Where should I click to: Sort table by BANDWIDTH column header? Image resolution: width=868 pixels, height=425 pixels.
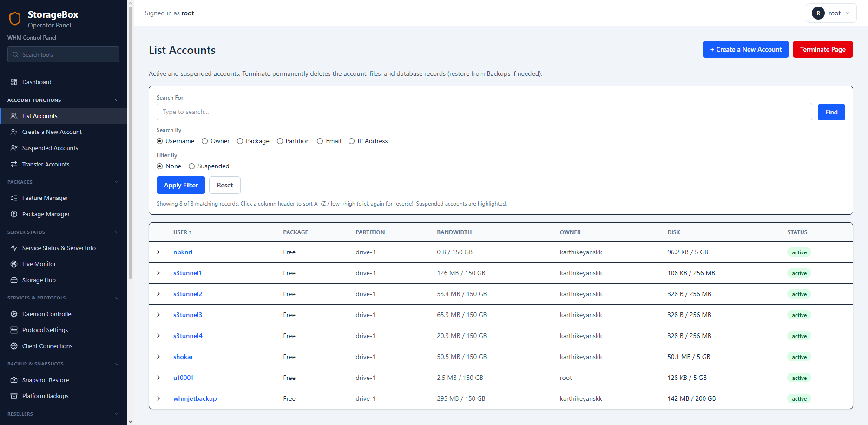click(454, 232)
